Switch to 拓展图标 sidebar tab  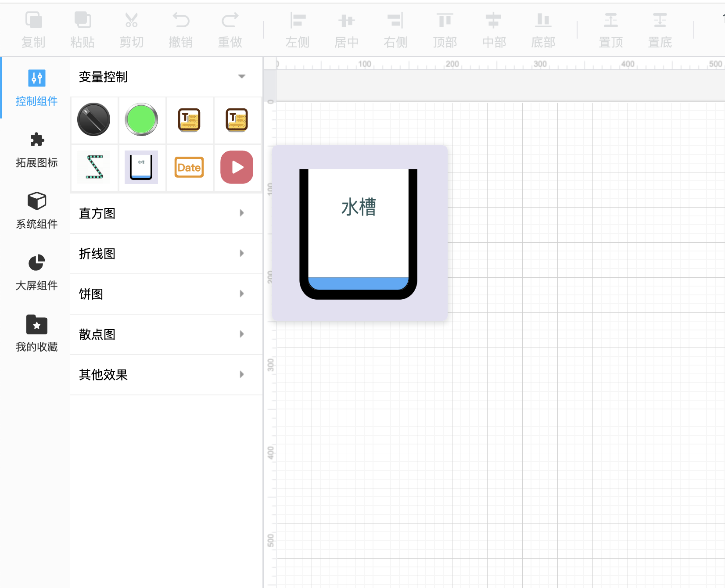(x=37, y=149)
